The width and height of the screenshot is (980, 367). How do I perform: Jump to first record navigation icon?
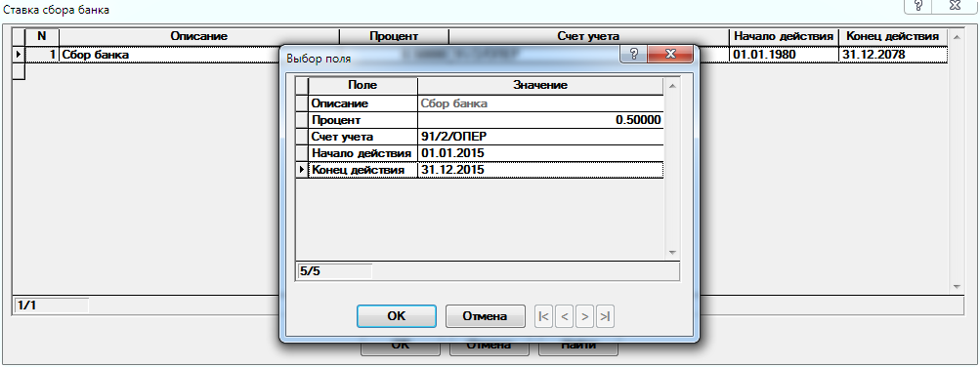(544, 317)
